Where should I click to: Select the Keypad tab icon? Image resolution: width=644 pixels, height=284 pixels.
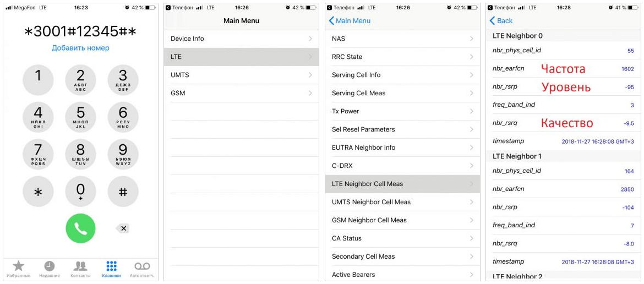(x=111, y=266)
